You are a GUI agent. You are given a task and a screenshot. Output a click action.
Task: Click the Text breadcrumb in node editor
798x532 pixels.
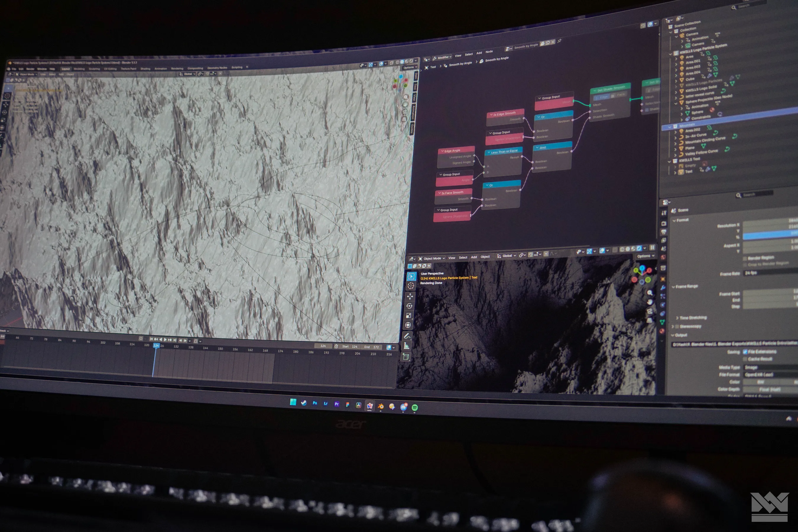433,67
